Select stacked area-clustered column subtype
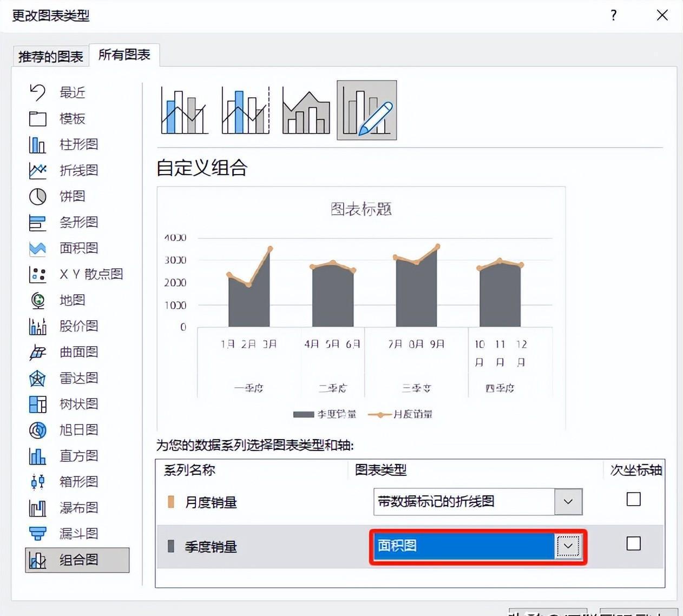Image resolution: width=683 pixels, height=616 pixels. tap(306, 110)
